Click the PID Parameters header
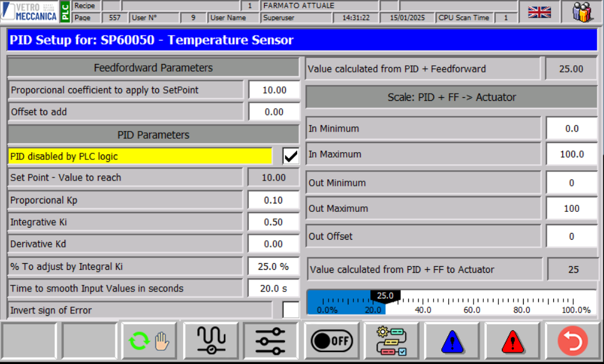Viewport: 604px width, 364px height. 153,135
